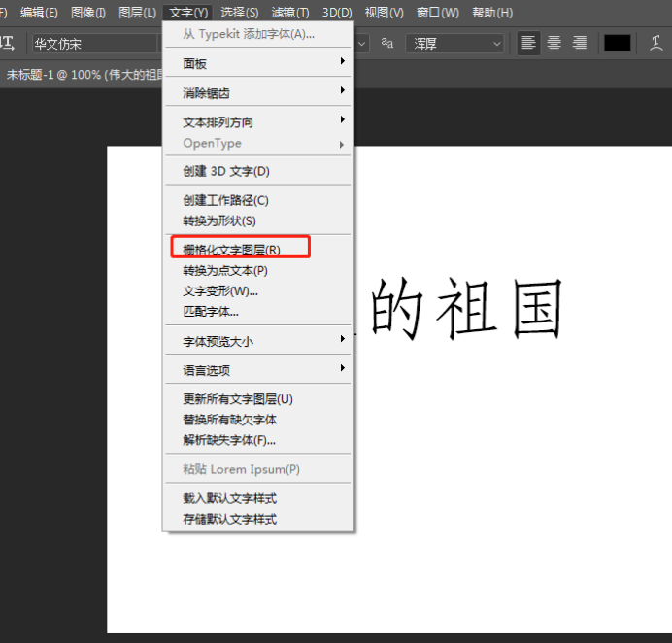This screenshot has height=643, width=672.
Task: Choose 创建工作路径(C)
Action: pyautogui.click(x=258, y=200)
